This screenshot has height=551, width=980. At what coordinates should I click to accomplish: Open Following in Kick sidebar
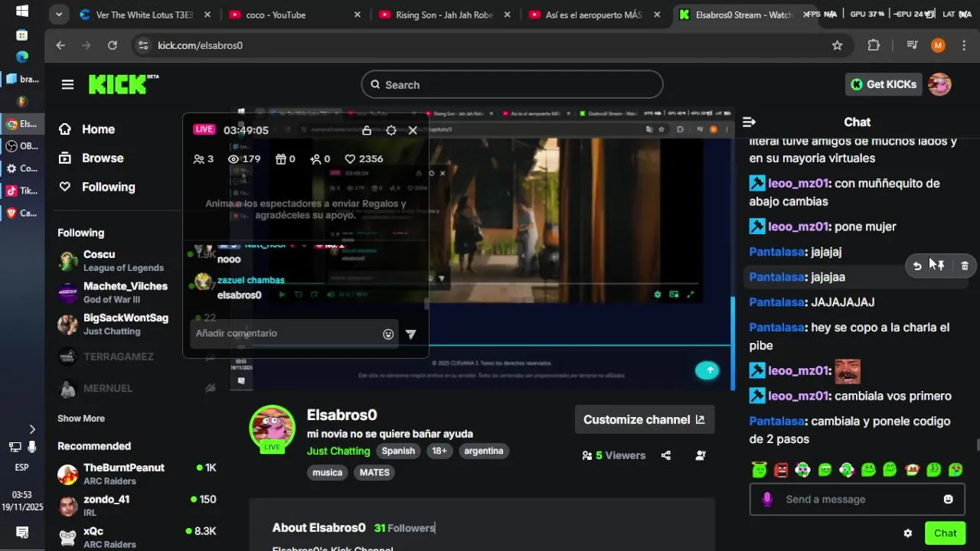[97, 187]
